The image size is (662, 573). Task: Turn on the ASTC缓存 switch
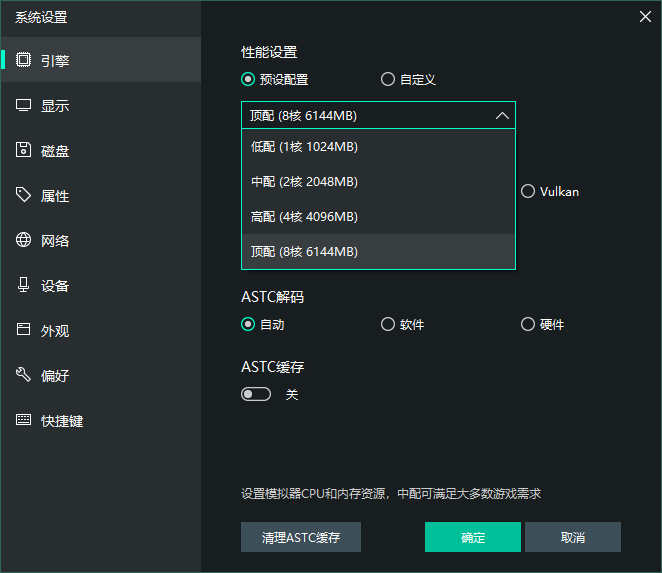tap(256, 395)
